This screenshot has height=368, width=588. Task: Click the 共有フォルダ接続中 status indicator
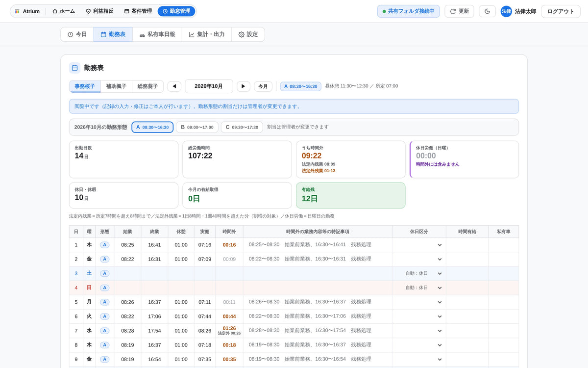coord(409,11)
